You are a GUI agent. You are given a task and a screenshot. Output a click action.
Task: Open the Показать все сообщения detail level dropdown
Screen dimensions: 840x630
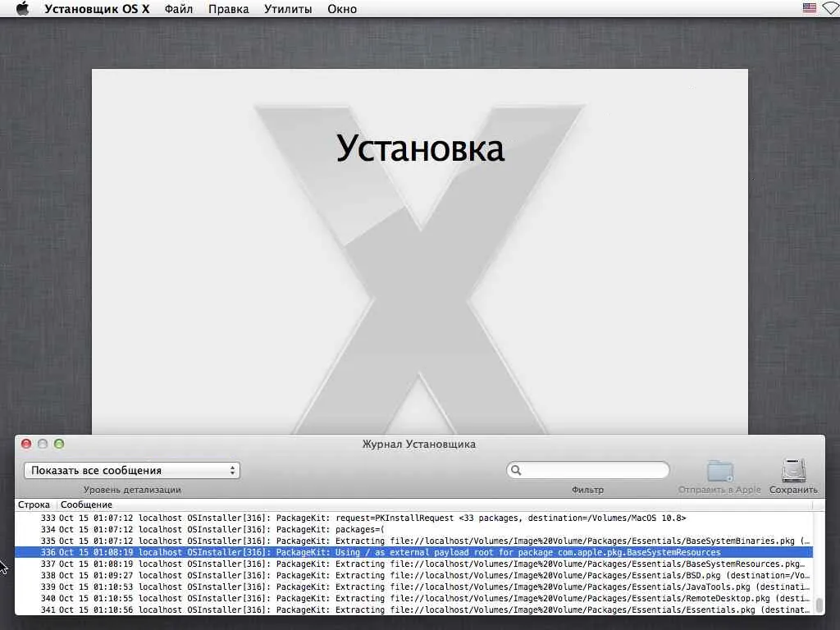[132, 470]
